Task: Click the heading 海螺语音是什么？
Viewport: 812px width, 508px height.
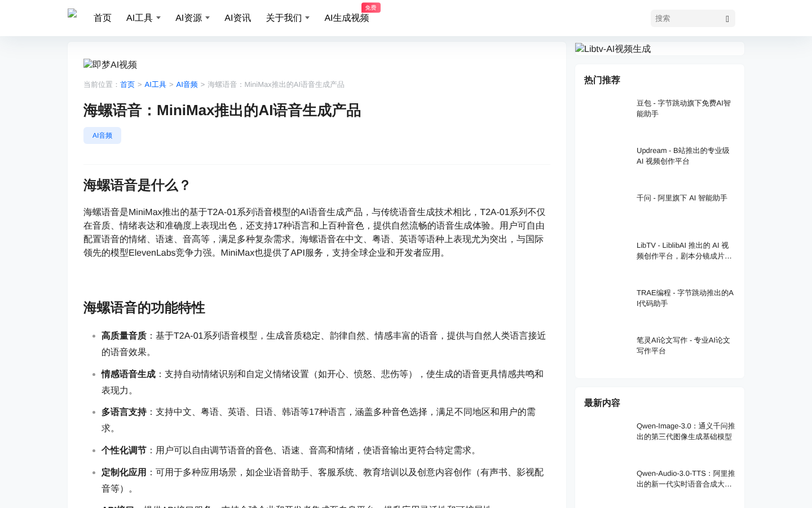Action: point(137,185)
